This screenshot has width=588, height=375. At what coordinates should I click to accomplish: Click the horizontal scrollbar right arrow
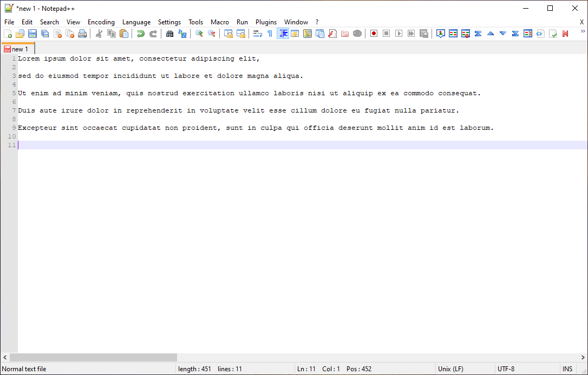tap(583, 357)
